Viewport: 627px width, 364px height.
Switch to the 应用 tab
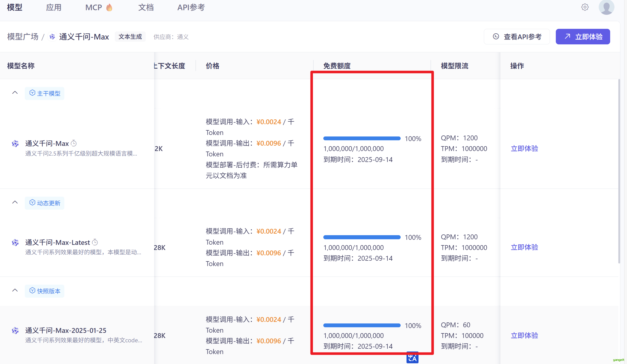pyautogui.click(x=54, y=7)
